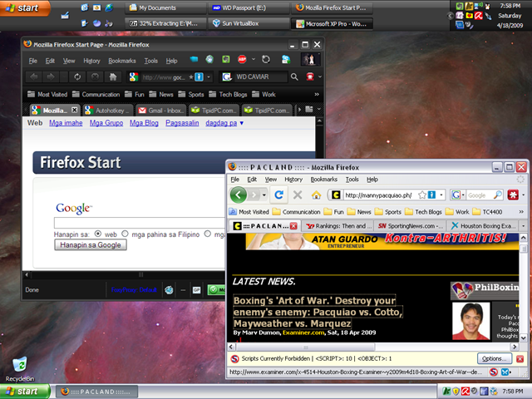Click the 32% Extracting taskbar item
The height and width of the screenshot is (399, 532).
(x=165, y=23)
